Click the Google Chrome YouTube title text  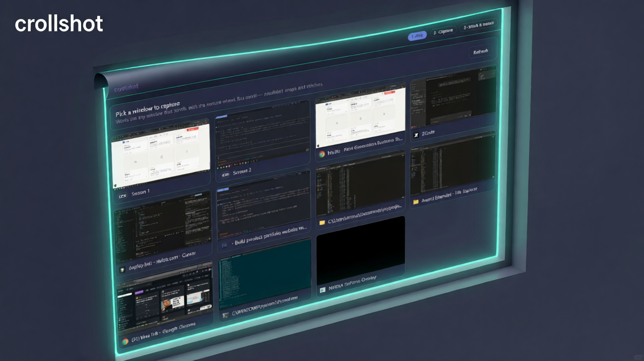[163, 332]
